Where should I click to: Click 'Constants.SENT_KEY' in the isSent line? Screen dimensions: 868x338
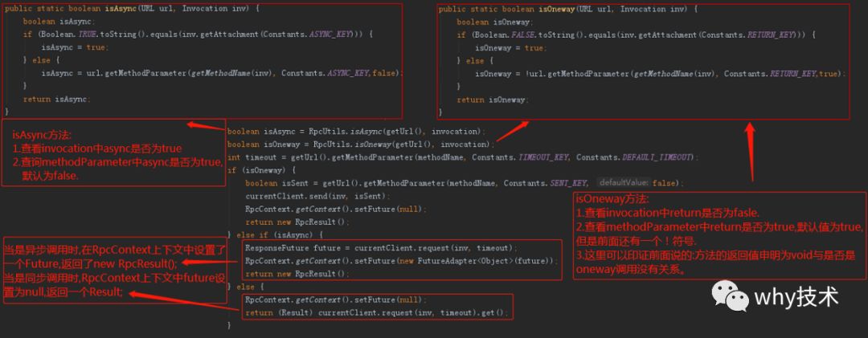545,182
